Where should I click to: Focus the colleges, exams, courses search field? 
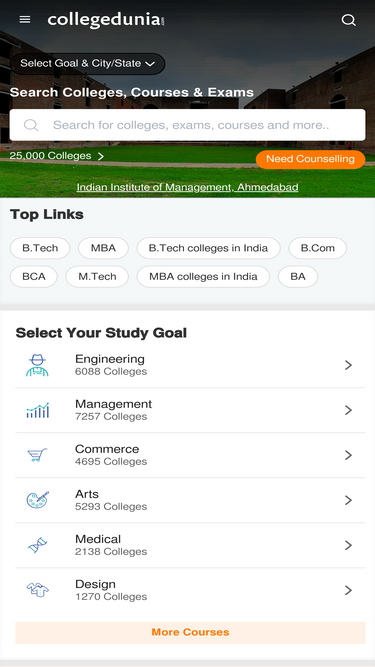click(x=188, y=125)
